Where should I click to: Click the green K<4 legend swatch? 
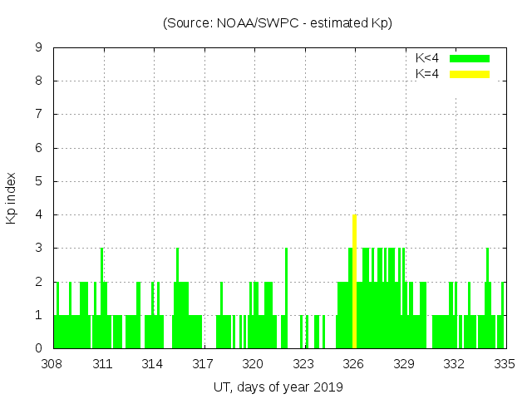click(x=470, y=58)
